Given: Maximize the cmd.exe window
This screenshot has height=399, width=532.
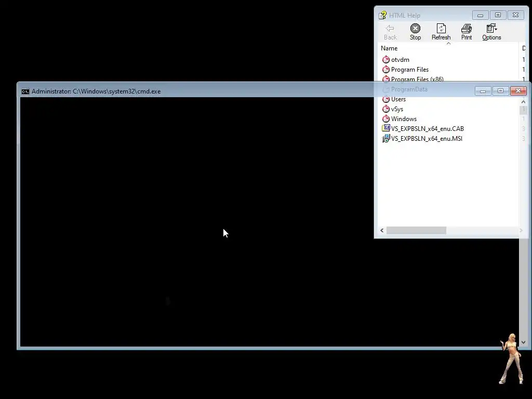Looking at the screenshot, I should 500,91.
